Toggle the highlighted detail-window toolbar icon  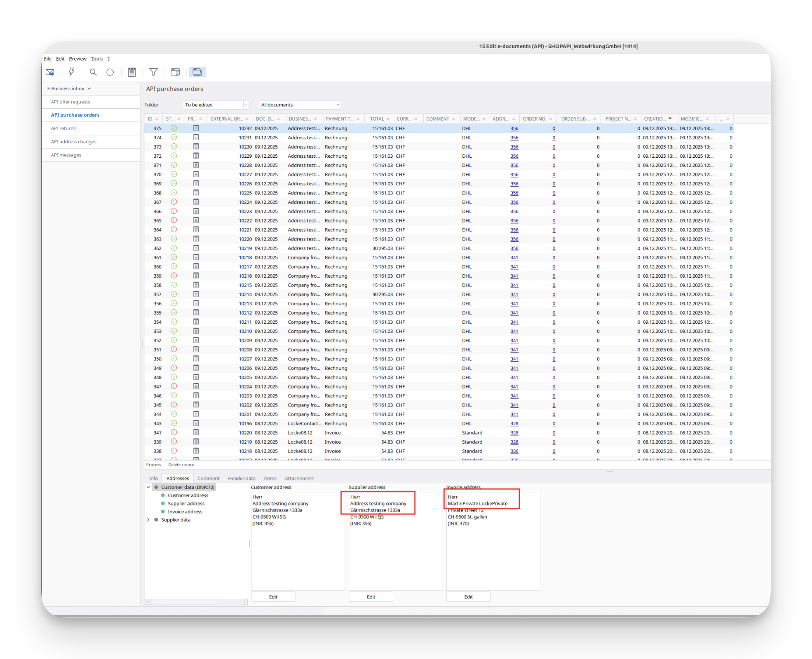coord(197,72)
